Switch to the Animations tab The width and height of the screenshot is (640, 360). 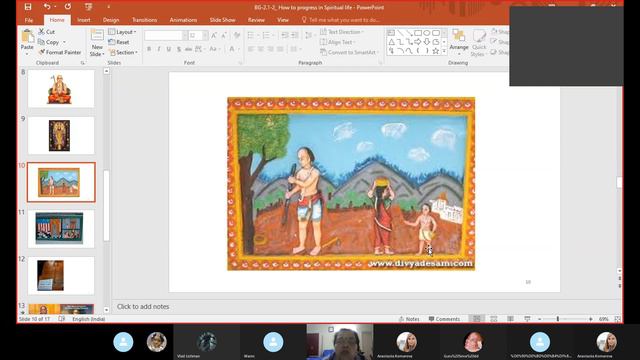tap(183, 20)
